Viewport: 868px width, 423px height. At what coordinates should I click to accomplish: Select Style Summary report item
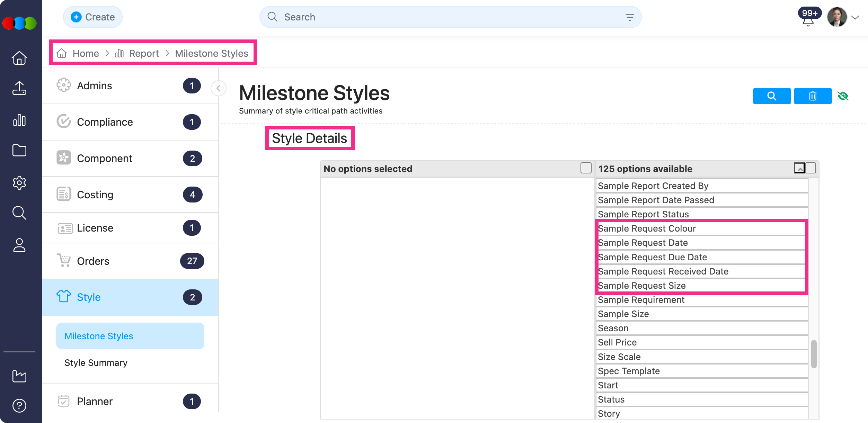point(96,363)
